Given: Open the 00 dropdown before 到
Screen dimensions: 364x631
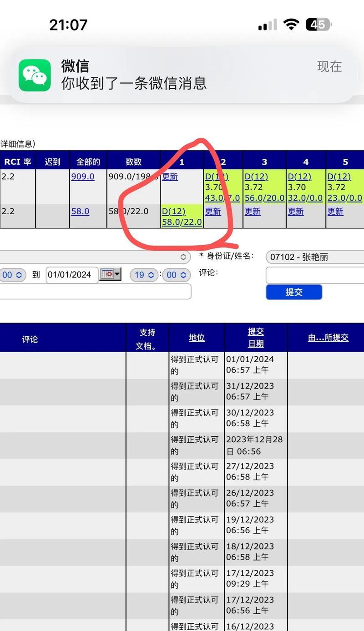Looking at the screenshot, I should pos(13,275).
